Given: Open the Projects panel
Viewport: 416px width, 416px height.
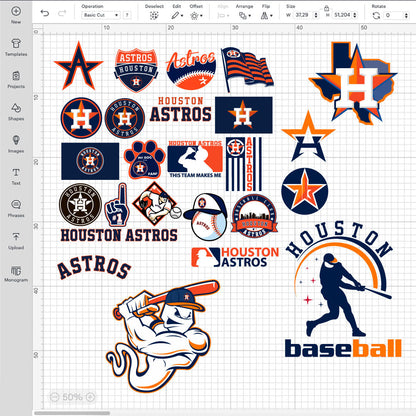Looking at the screenshot, I should (16, 79).
